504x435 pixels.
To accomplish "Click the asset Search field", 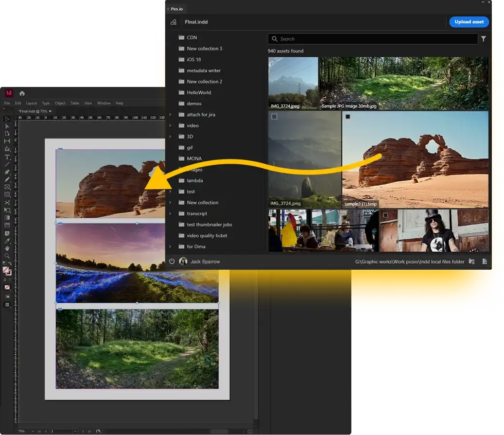I will tap(373, 39).
